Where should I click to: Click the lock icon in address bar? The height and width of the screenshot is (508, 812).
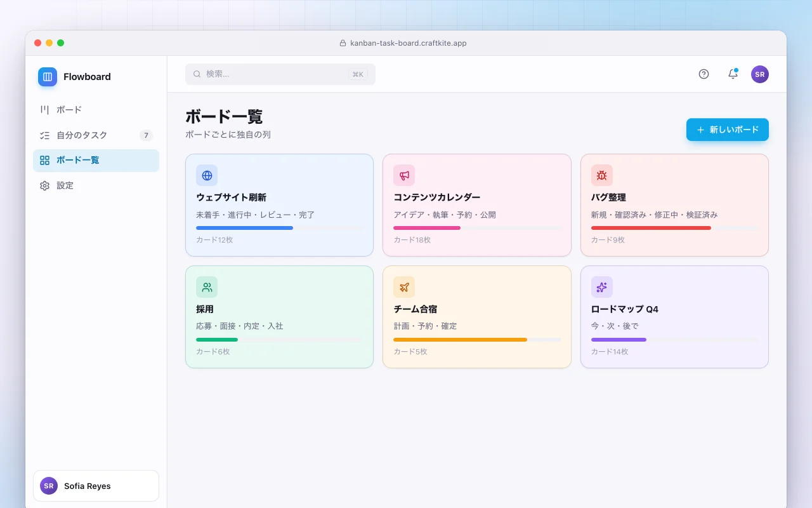point(343,43)
